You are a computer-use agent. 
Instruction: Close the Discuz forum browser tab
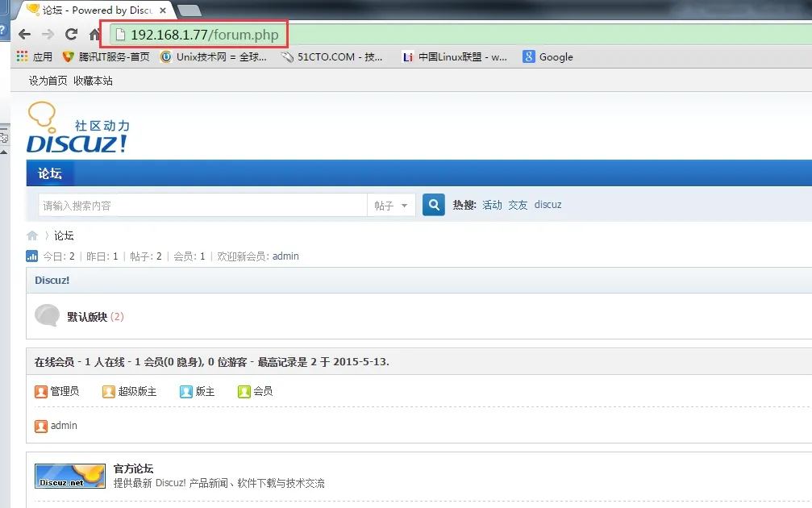pos(163,10)
